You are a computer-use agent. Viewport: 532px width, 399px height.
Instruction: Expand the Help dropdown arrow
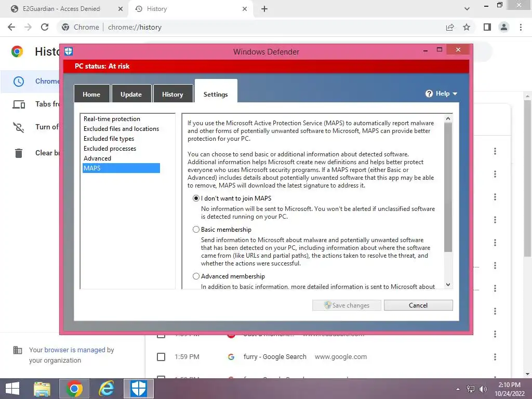[455, 94]
